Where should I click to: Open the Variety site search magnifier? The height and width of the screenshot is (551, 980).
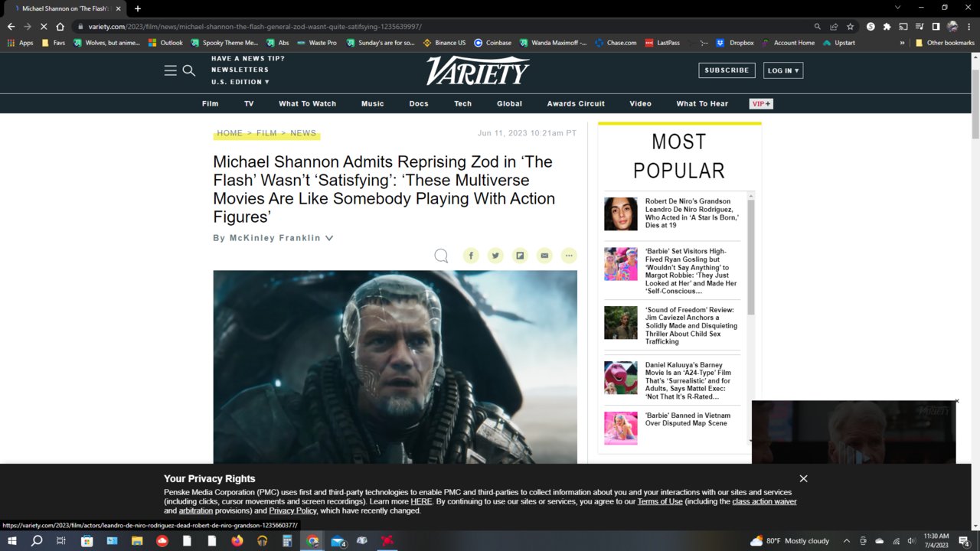(189, 70)
